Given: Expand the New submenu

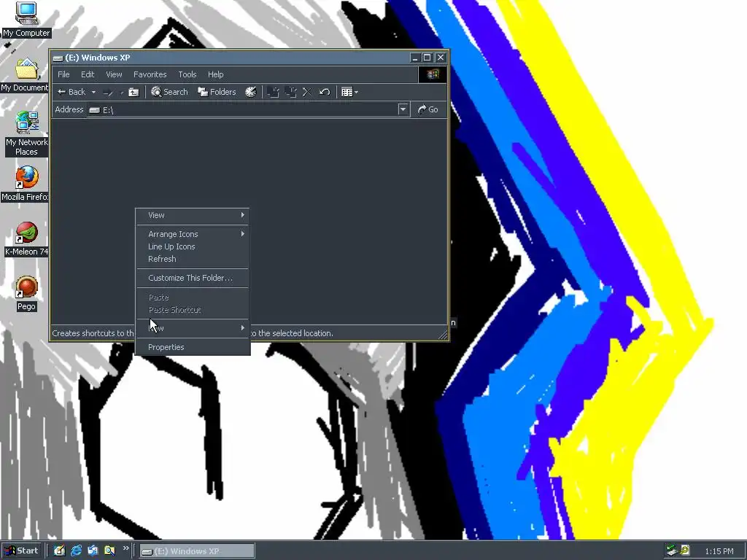Looking at the screenshot, I should [x=193, y=328].
